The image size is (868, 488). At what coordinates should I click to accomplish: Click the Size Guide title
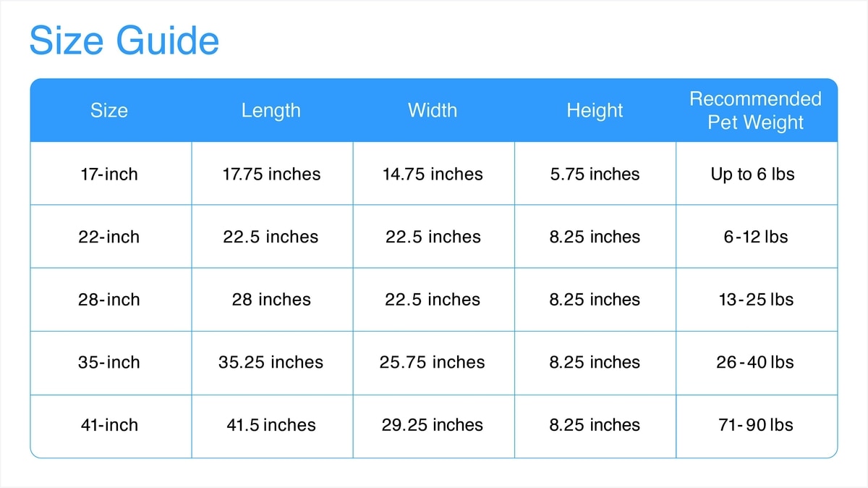124,41
